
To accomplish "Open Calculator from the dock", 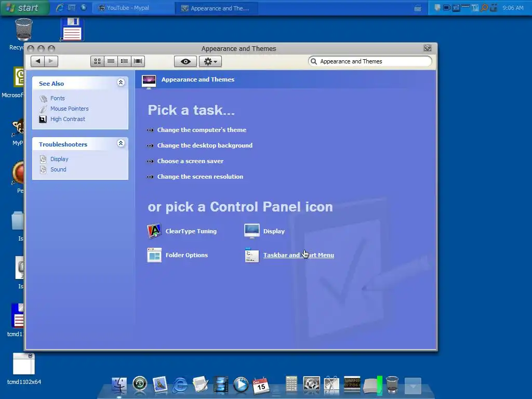I will [x=291, y=384].
